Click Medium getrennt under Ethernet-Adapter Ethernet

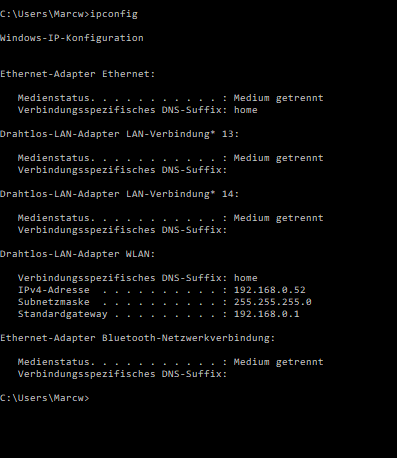pos(278,98)
